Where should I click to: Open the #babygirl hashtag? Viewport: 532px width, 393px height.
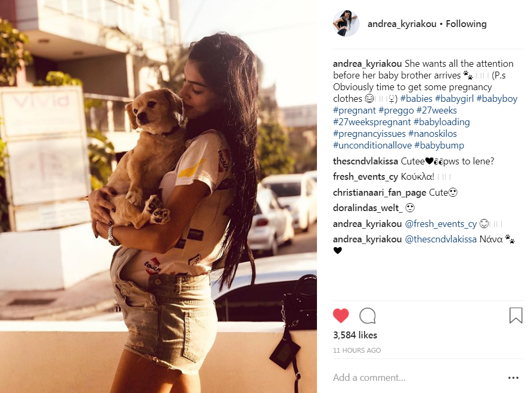454,99
